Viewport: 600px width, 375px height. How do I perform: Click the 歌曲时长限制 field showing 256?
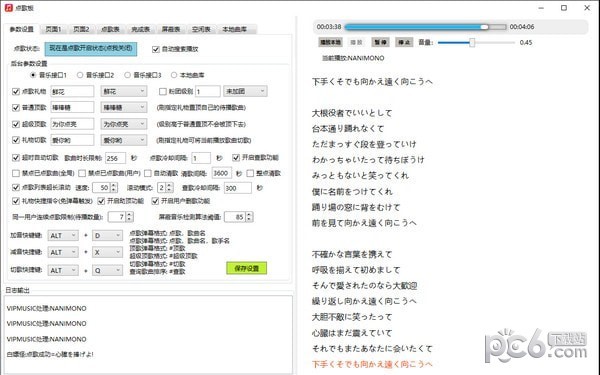115,158
